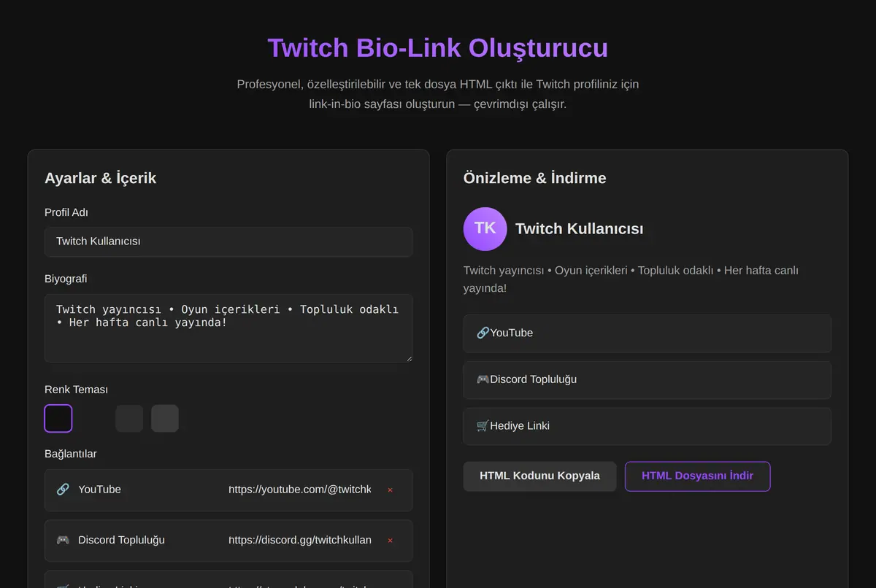Click the chain icon on preview YouTube button

[x=483, y=333]
